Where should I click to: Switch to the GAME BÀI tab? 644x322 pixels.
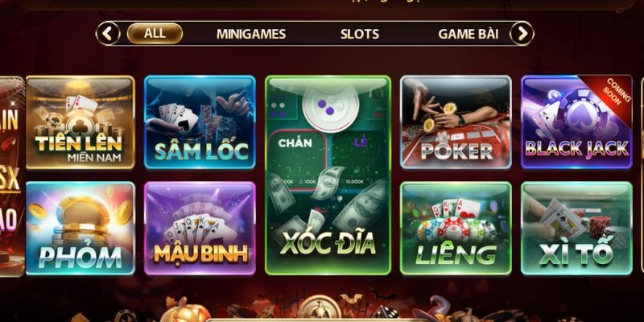pyautogui.click(x=469, y=34)
